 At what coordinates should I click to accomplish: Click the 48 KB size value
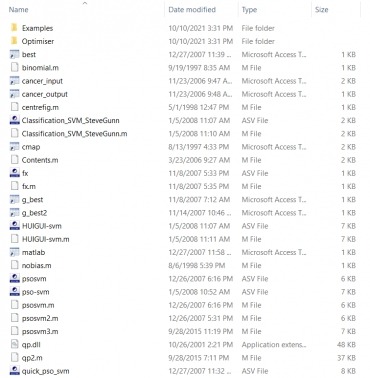pyautogui.click(x=346, y=345)
